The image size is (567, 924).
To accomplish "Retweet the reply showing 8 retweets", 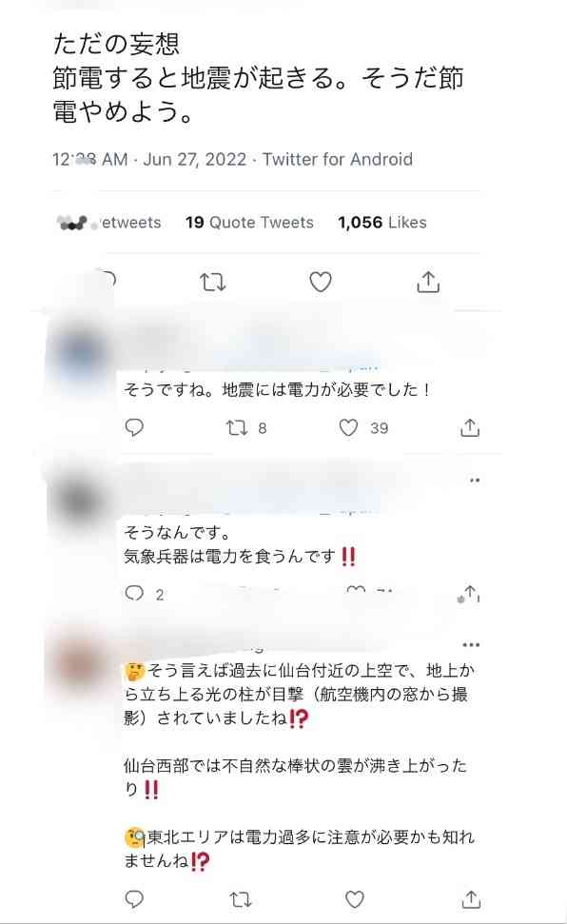I will (x=237, y=428).
